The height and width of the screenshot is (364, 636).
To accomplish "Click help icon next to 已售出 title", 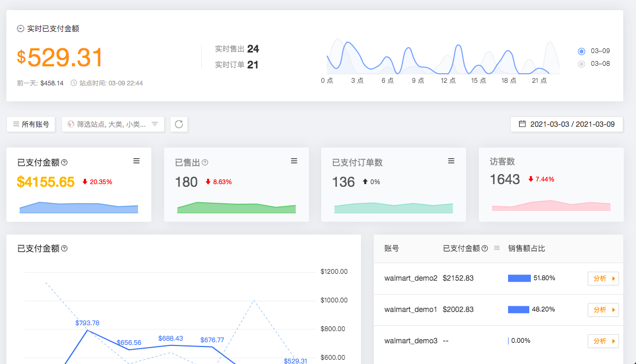I will (x=205, y=163).
